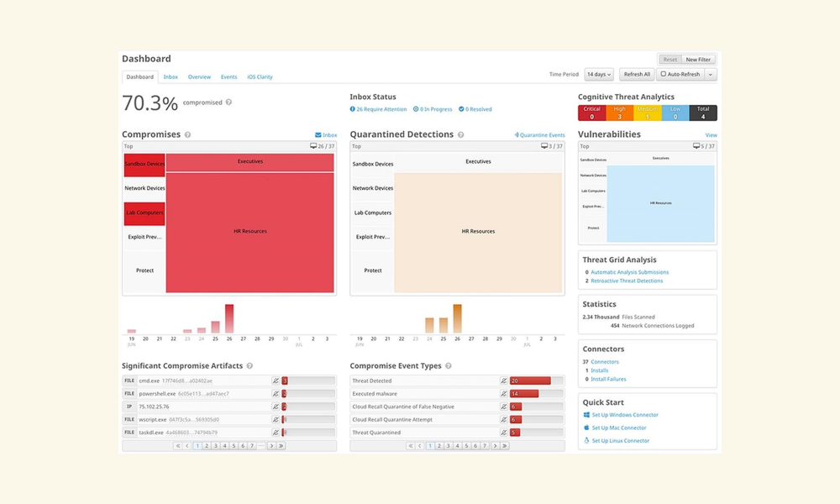Click the computer icon showing 26 / 37
This screenshot has width=840, height=504.
tap(313, 145)
